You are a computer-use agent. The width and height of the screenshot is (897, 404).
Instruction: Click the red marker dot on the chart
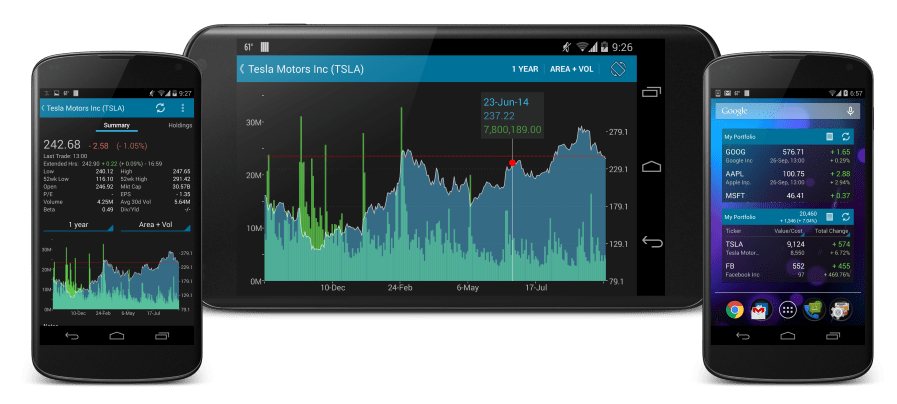(x=512, y=163)
